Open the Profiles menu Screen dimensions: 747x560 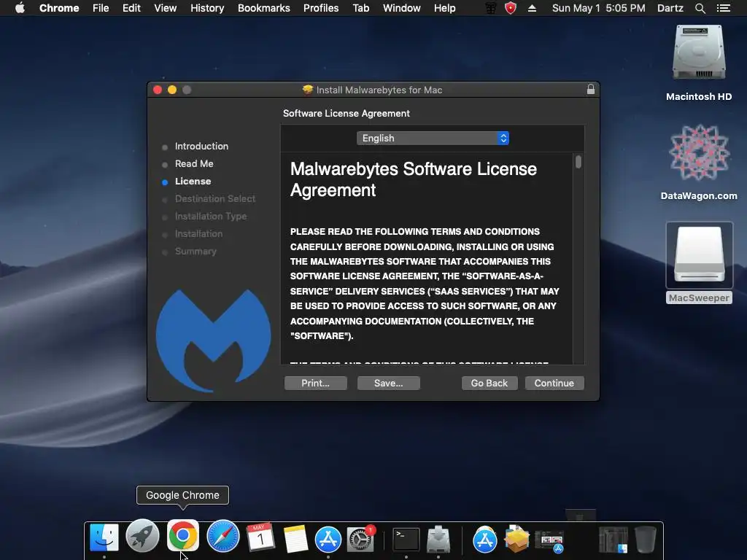(321, 8)
